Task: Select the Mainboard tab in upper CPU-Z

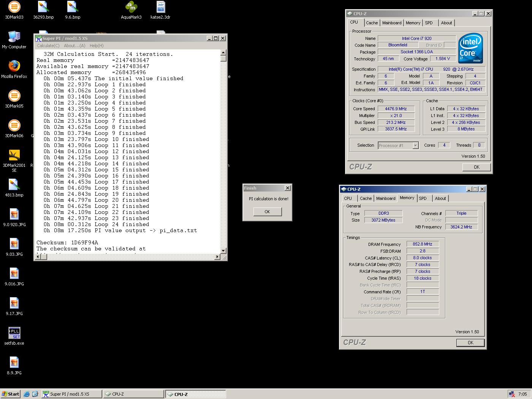Action: [392, 23]
